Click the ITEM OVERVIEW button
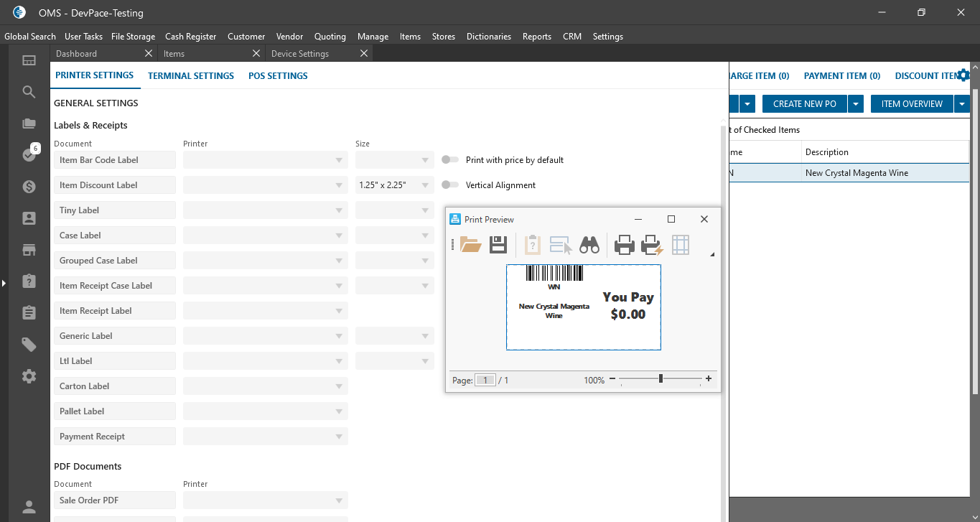The height and width of the screenshot is (522, 980). click(912, 104)
